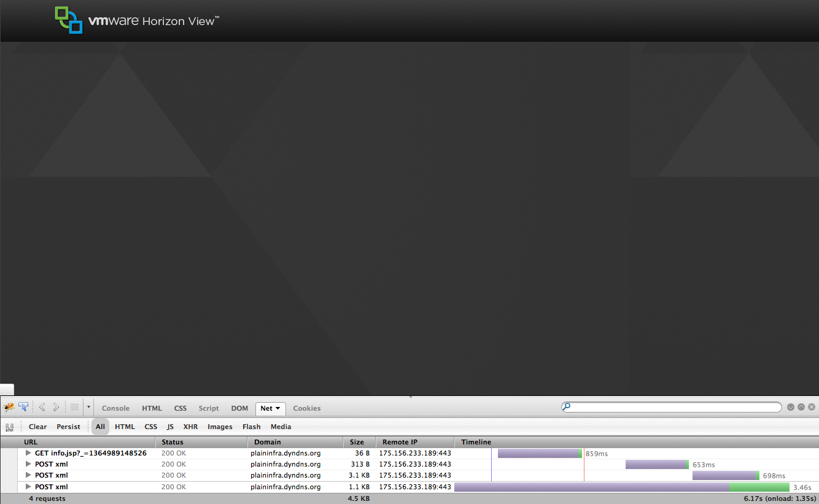Image resolution: width=819 pixels, height=504 pixels.
Task: Expand the last POST xml request
Action: coord(28,486)
